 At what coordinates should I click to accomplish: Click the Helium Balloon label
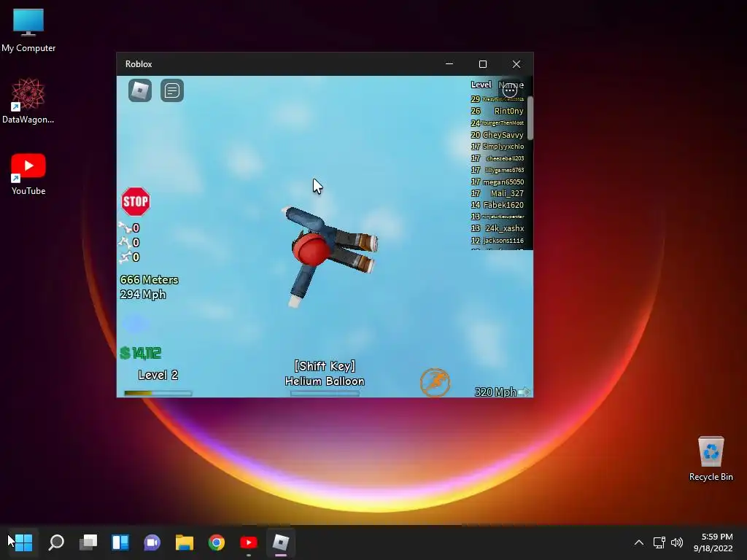coord(325,381)
